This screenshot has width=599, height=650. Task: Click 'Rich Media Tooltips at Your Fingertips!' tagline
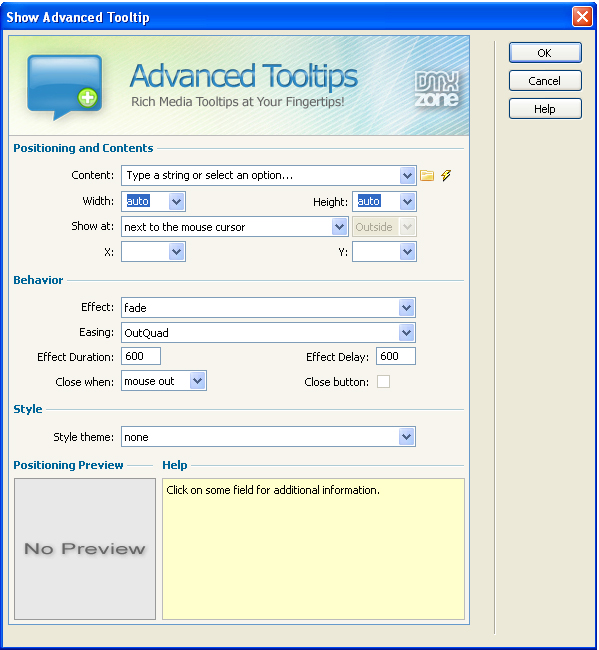pyautogui.click(x=238, y=102)
